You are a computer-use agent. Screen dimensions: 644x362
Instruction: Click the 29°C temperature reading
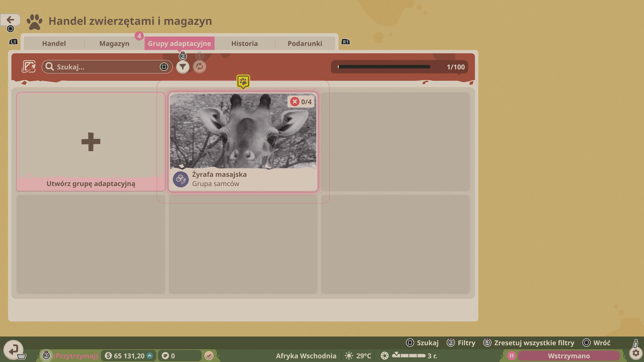click(x=363, y=356)
